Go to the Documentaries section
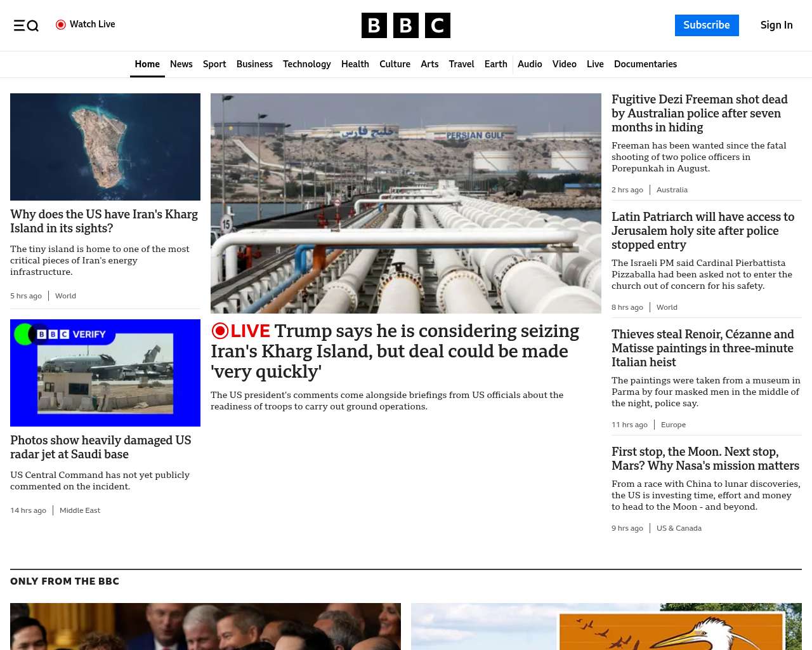Image resolution: width=812 pixels, height=650 pixels. [x=645, y=64]
